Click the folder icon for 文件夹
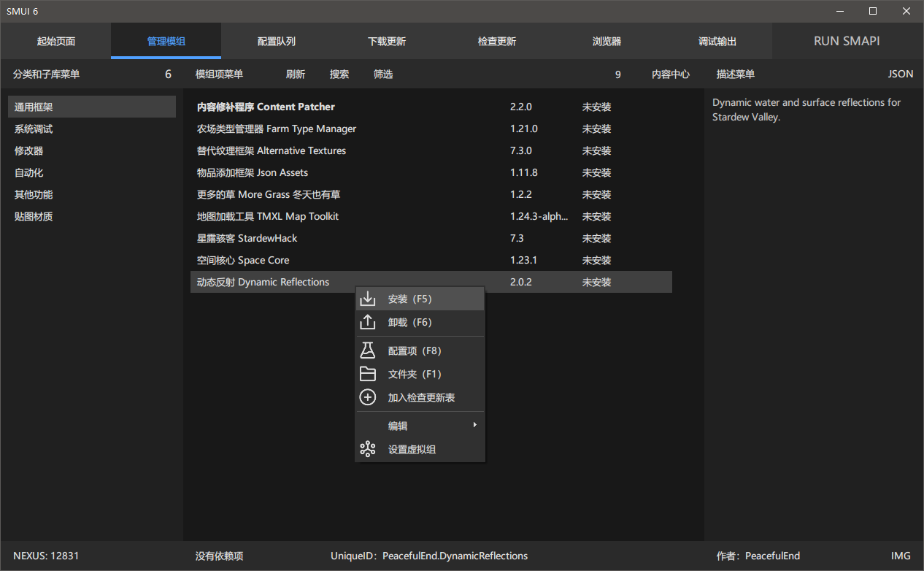 [368, 374]
